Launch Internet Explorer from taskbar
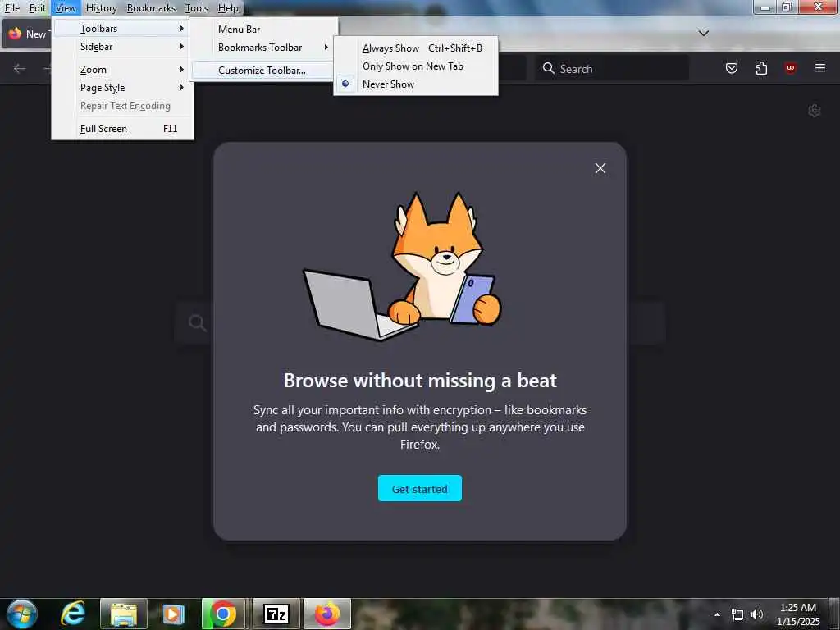The image size is (840, 630). coord(73,614)
